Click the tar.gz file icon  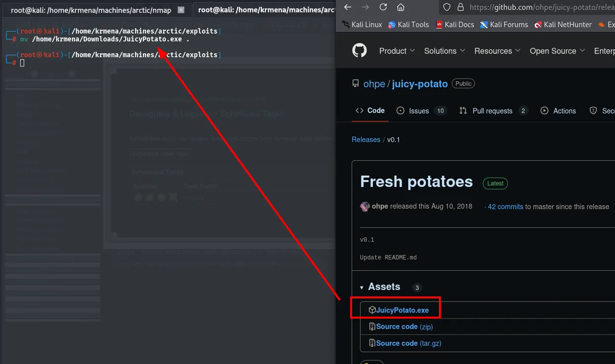tap(372, 343)
